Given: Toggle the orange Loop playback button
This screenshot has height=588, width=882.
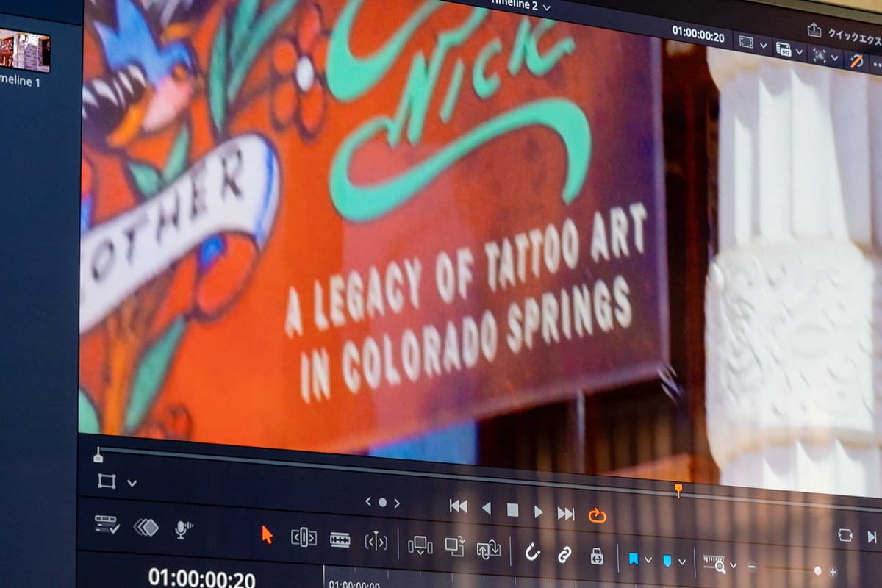Looking at the screenshot, I should (597, 516).
